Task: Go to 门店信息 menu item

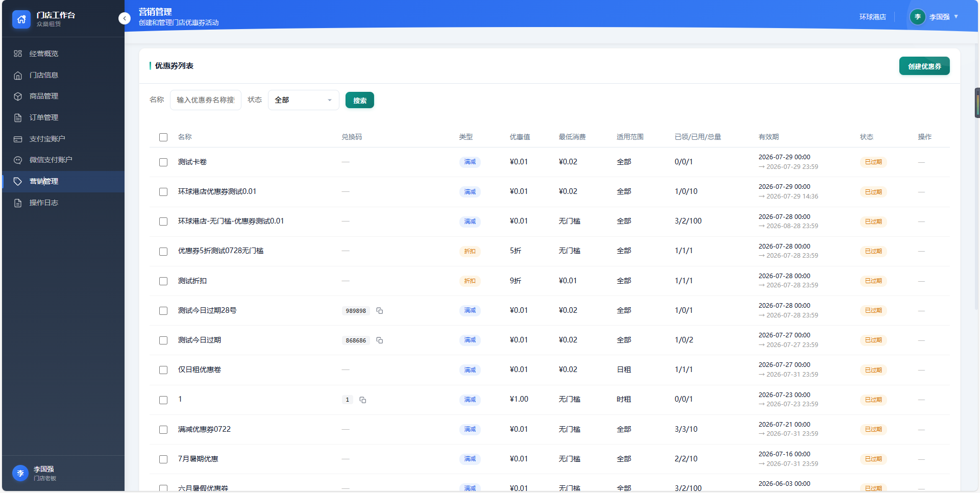Action: pyautogui.click(x=63, y=75)
